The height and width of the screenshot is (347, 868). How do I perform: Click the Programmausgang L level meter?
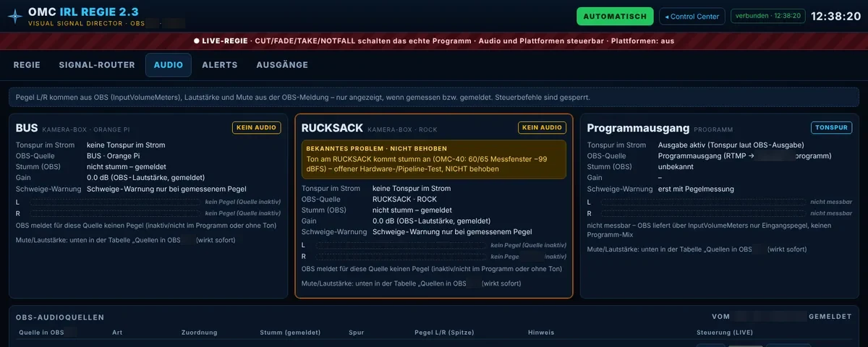coord(703,202)
